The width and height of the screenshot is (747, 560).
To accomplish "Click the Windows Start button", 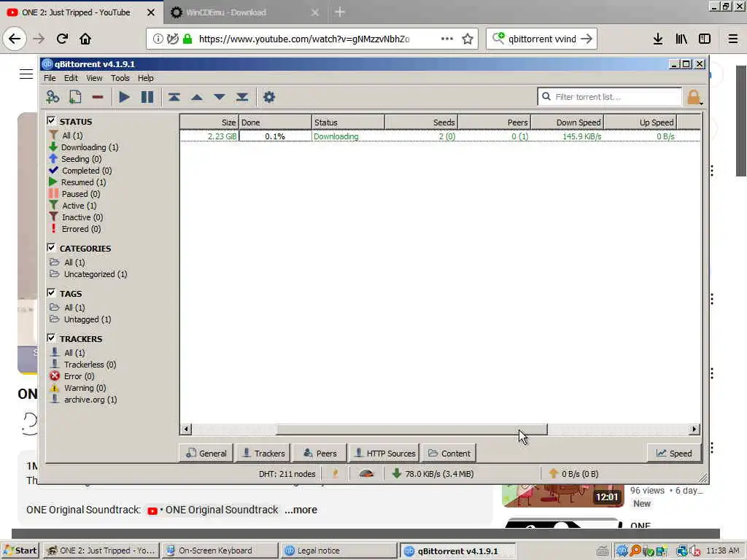I will point(20,551).
